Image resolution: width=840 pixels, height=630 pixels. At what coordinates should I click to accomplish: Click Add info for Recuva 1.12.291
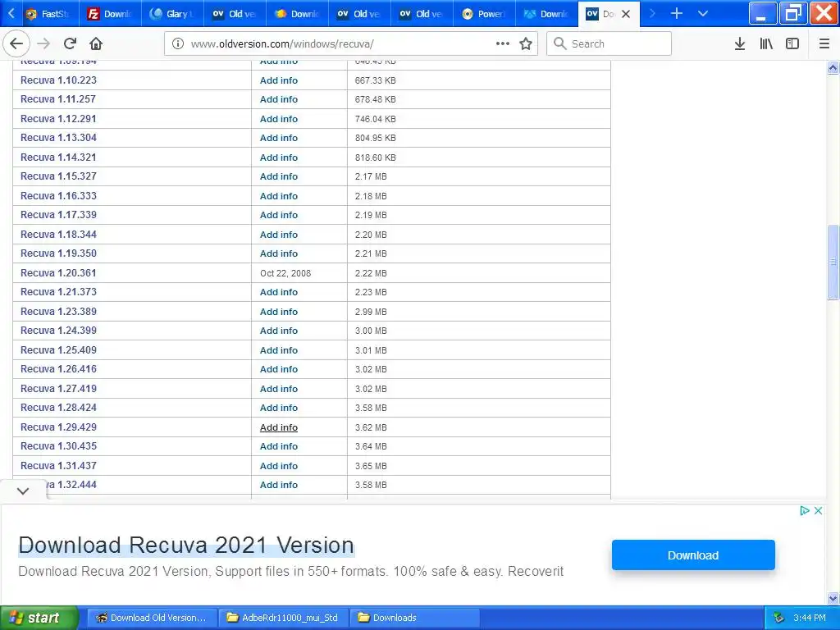(x=279, y=119)
